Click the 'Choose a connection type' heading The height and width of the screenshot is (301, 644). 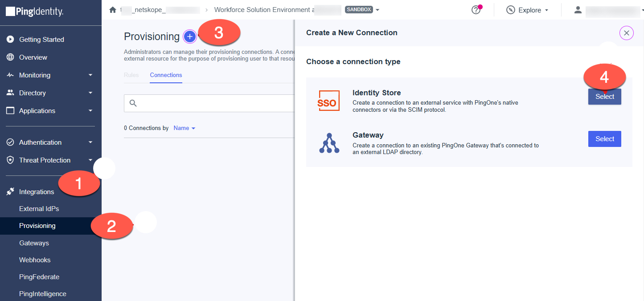click(353, 62)
